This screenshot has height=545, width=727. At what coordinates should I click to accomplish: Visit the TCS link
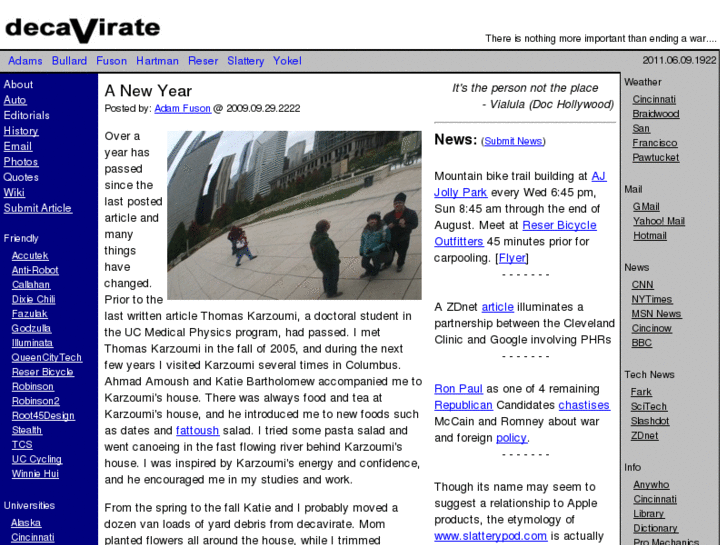click(x=22, y=444)
